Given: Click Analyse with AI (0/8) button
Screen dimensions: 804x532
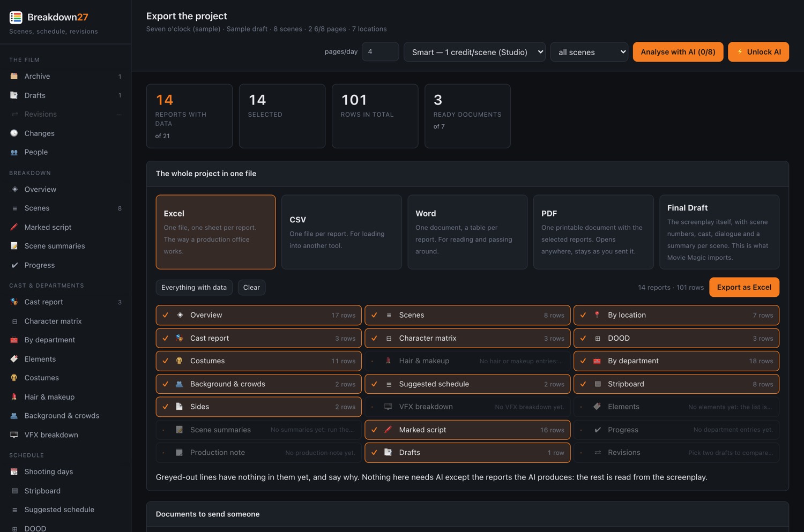Looking at the screenshot, I should click(x=678, y=52).
